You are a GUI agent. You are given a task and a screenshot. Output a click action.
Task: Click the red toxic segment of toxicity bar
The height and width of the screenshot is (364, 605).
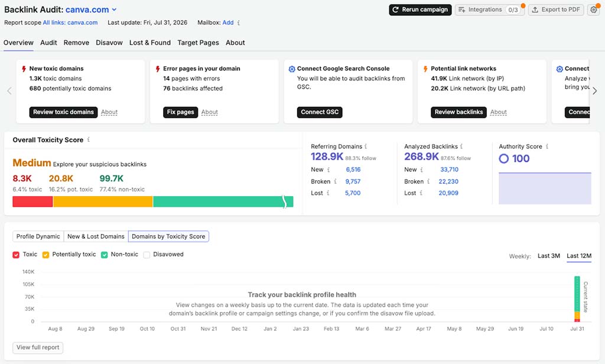[32, 201]
